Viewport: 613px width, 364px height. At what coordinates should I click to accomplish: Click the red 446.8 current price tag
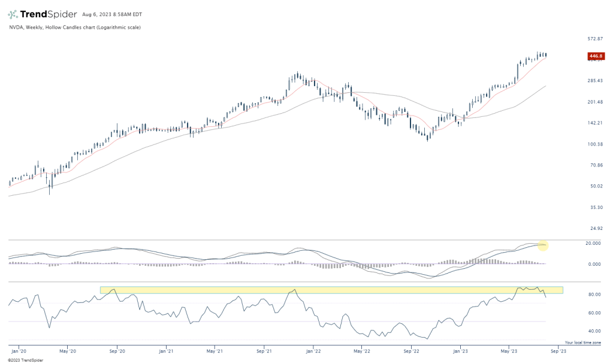596,56
